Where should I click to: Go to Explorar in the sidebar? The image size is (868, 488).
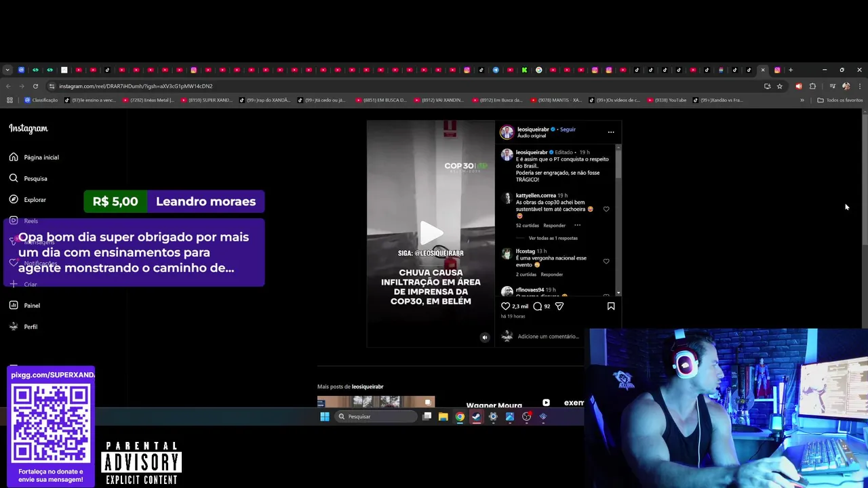click(28, 200)
